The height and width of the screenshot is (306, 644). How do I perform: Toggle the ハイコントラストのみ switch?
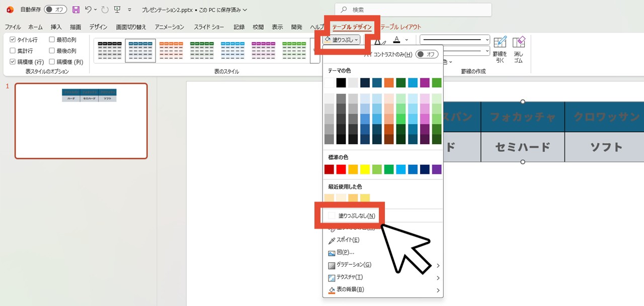pyautogui.click(x=427, y=54)
